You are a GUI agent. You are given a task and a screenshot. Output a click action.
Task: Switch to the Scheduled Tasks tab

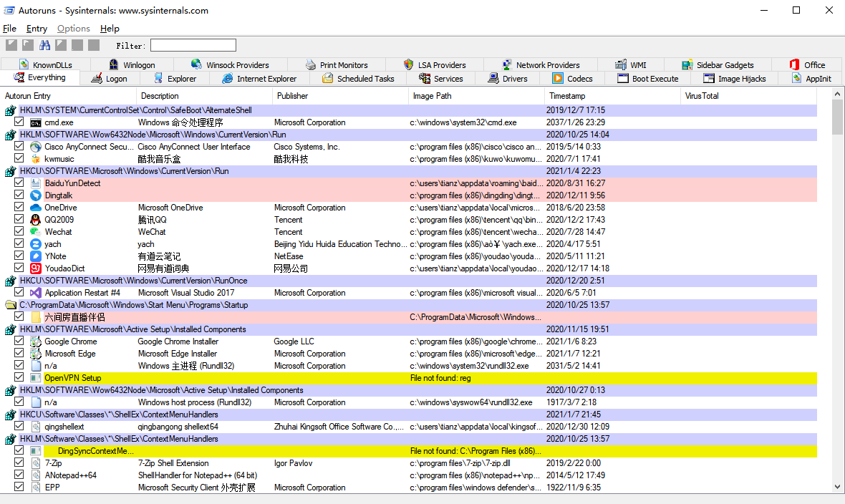coord(358,79)
